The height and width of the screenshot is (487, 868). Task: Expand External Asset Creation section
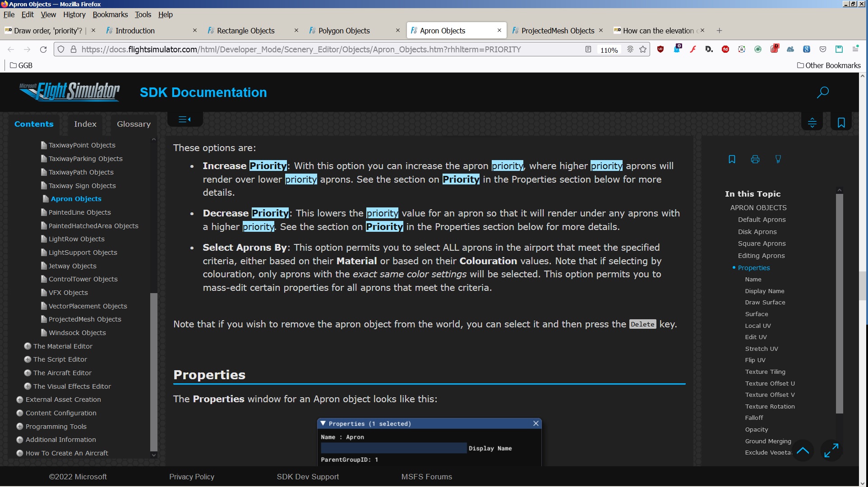pos(20,400)
